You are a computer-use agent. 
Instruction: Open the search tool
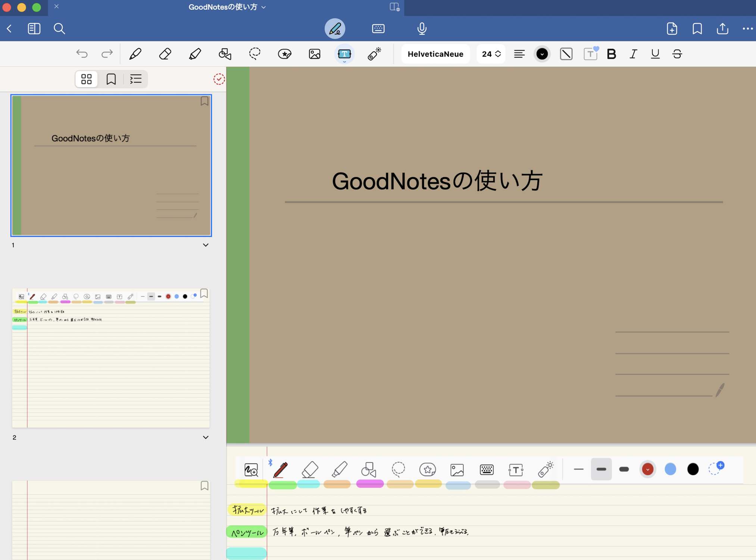(x=59, y=29)
